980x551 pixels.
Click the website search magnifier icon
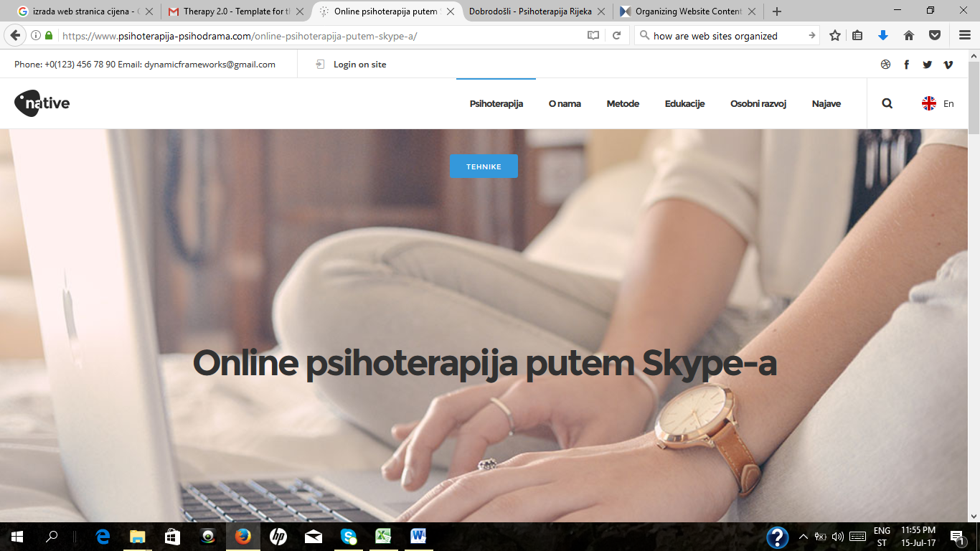coord(887,103)
